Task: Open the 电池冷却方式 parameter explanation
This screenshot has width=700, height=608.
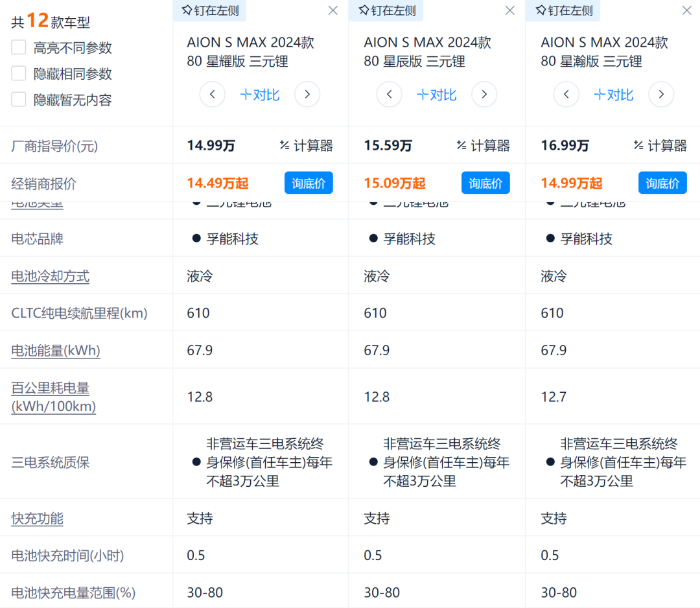Action: [x=51, y=276]
